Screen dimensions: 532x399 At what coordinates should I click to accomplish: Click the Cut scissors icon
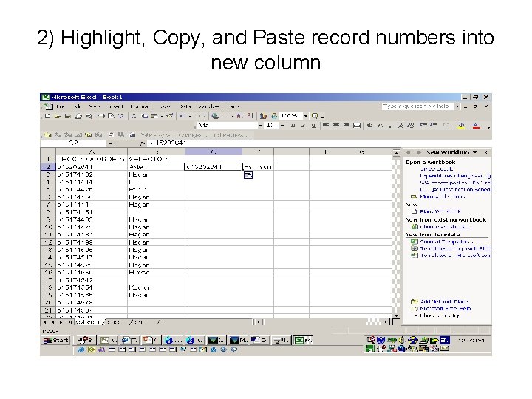pyautogui.click(x=134, y=116)
